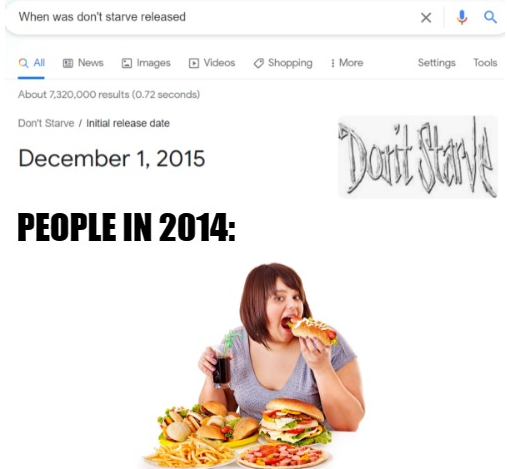Click the Initial release date link

click(x=128, y=123)
